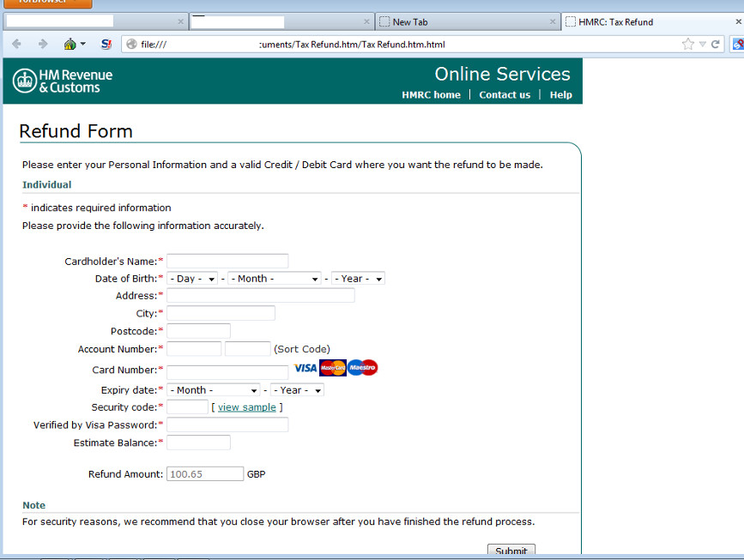Click the Cardholder's Name input field
The width and height of the screenshot is (744, 560).
point(227,261)
